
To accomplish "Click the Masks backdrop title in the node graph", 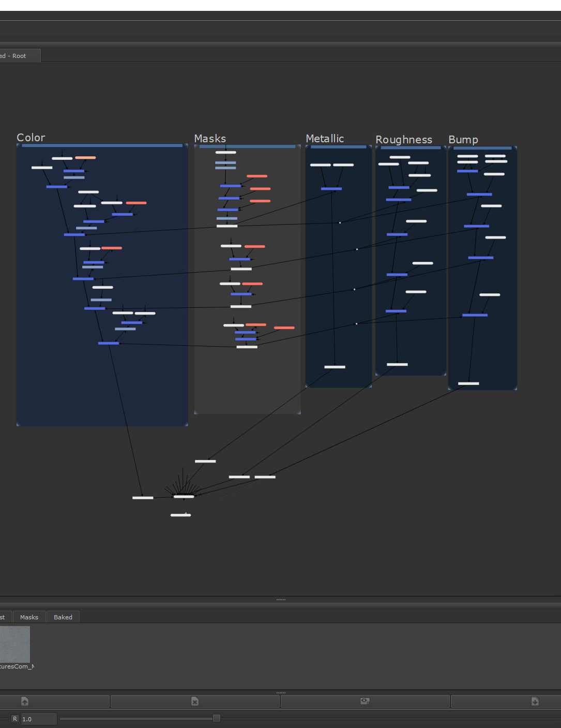I will tap(210, 139).
